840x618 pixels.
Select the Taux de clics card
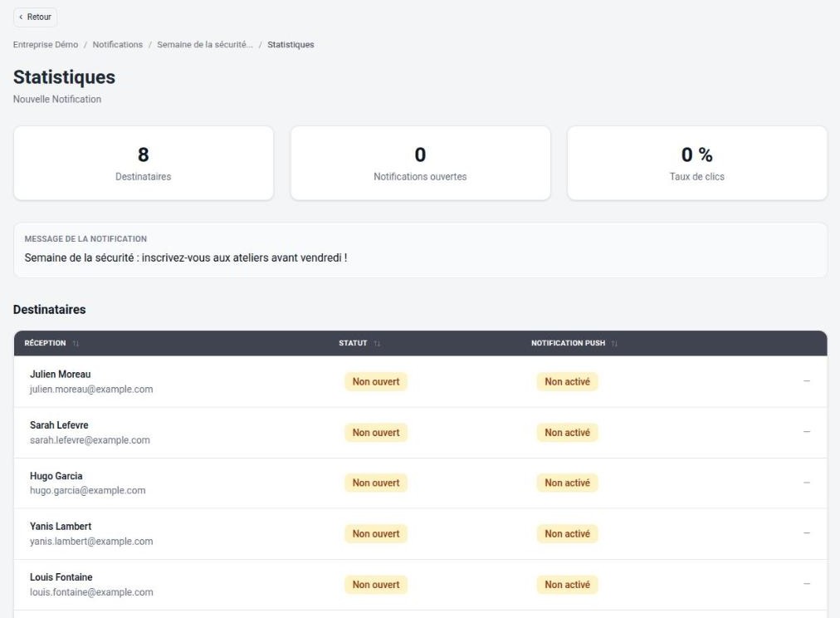(697, 163)
